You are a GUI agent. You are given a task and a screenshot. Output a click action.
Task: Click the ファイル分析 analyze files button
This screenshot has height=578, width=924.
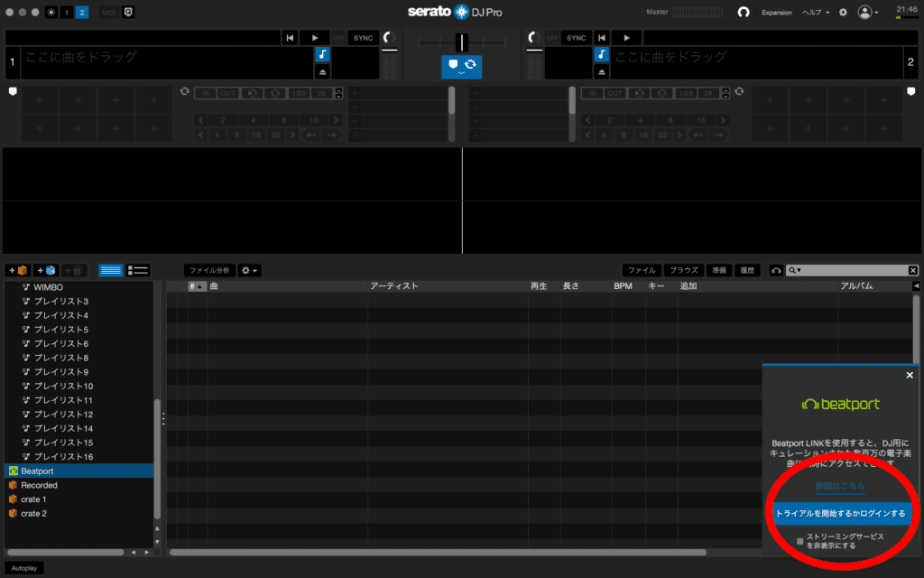209,270
